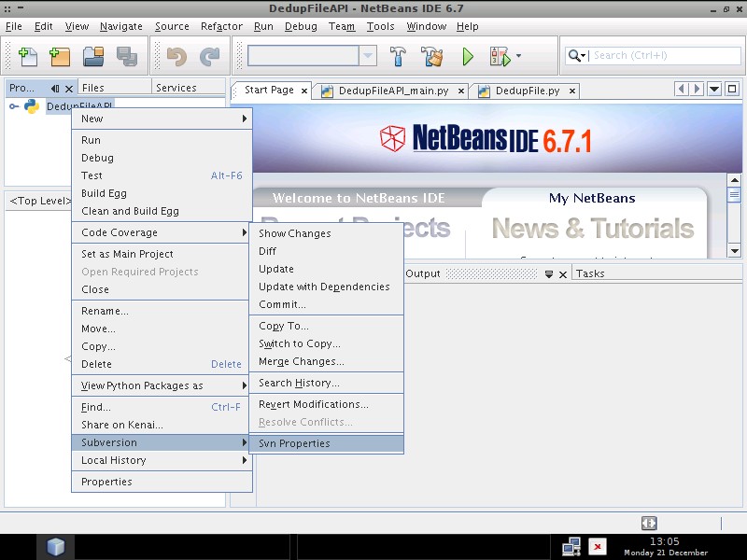Select Commit... in Subversion submenu
The width and height of the screenshot is (747, 560).
coord(326,304)
